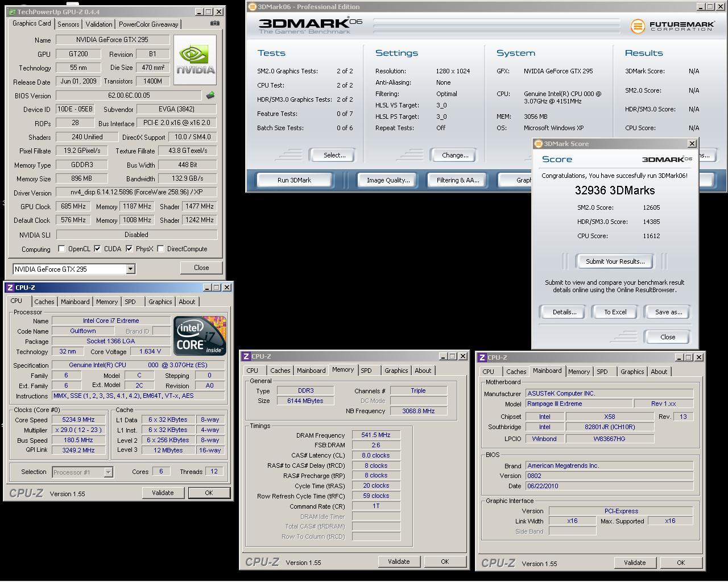728x582 pixels.
Task: Click Validate in CPU-Z Memory window
Action: tap(399, 562)
